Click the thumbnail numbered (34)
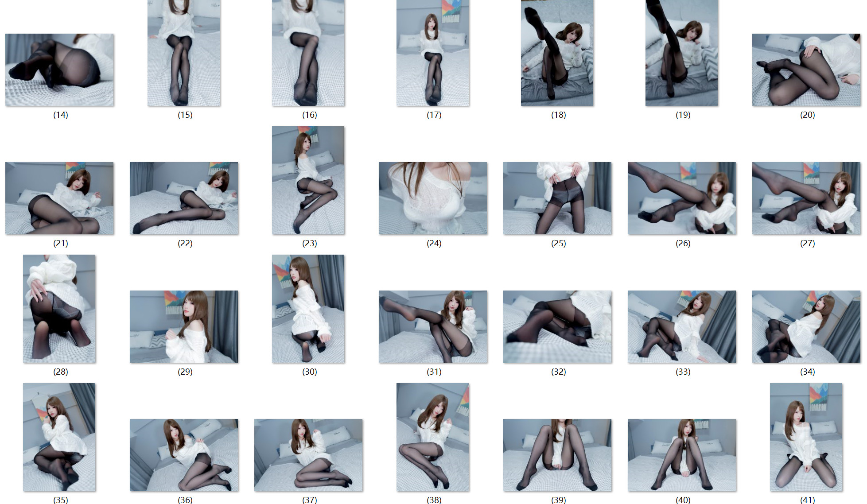Screen dimensions: 867x504 point(806,326)
